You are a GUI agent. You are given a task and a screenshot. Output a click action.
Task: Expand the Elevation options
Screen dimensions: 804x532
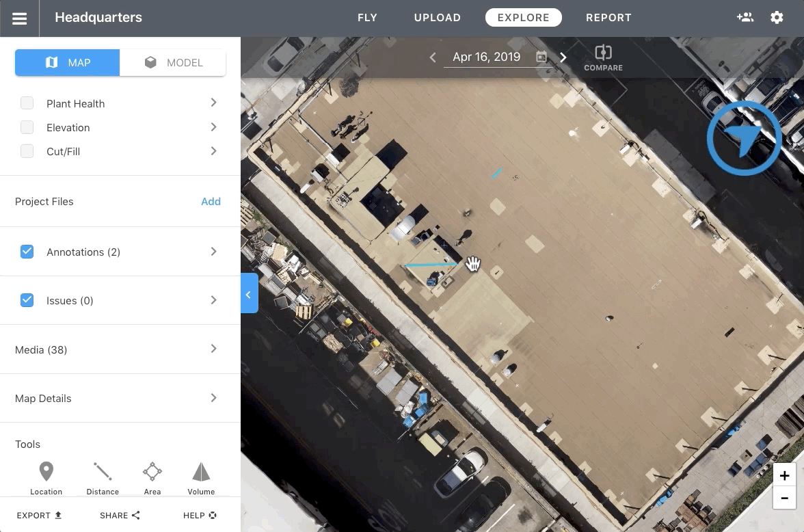point(214,127)
